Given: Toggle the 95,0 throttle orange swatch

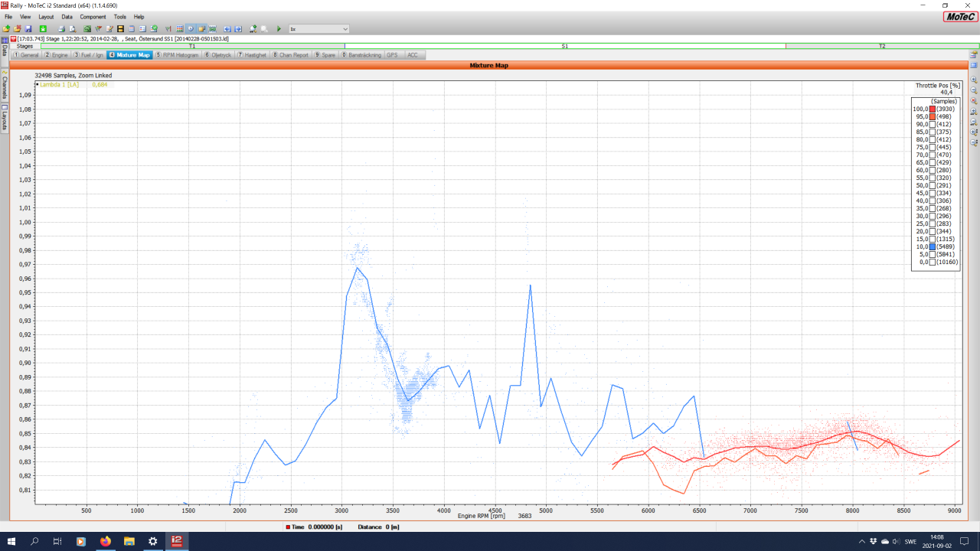Looking at the screenshot, I should pos(932,116).
